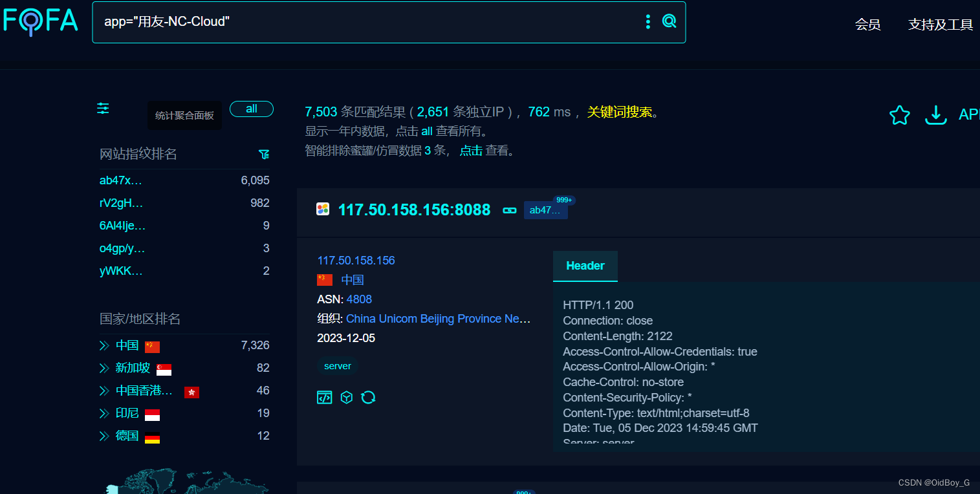Click the 中国 country link in result
Screen dimensions: 980x494
click(353, 280)
